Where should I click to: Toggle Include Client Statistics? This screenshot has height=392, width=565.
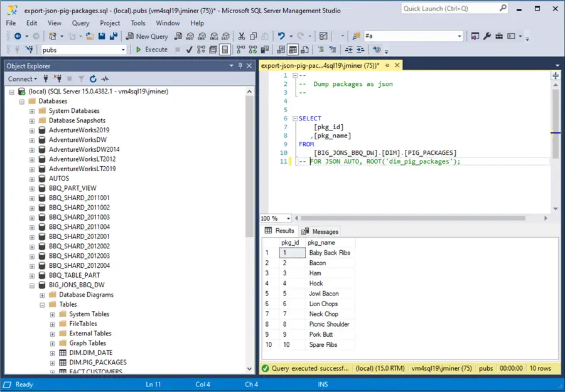[x=265, y=50]
